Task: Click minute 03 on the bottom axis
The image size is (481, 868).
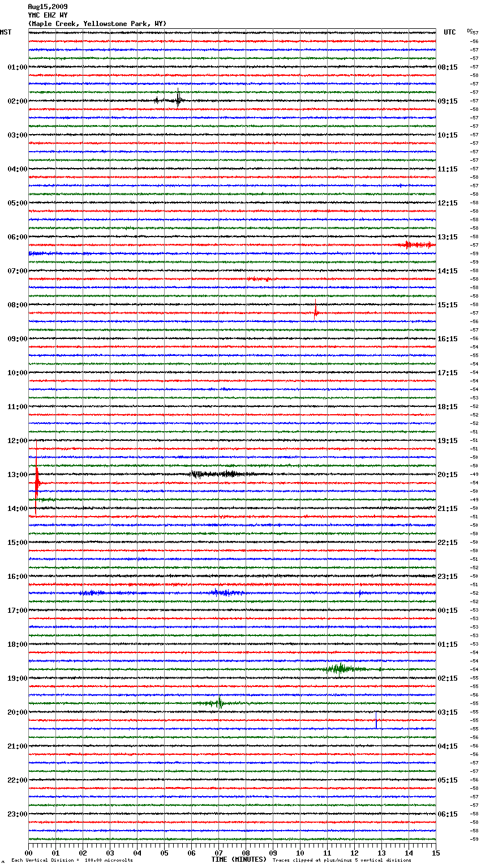Action: 110,853
